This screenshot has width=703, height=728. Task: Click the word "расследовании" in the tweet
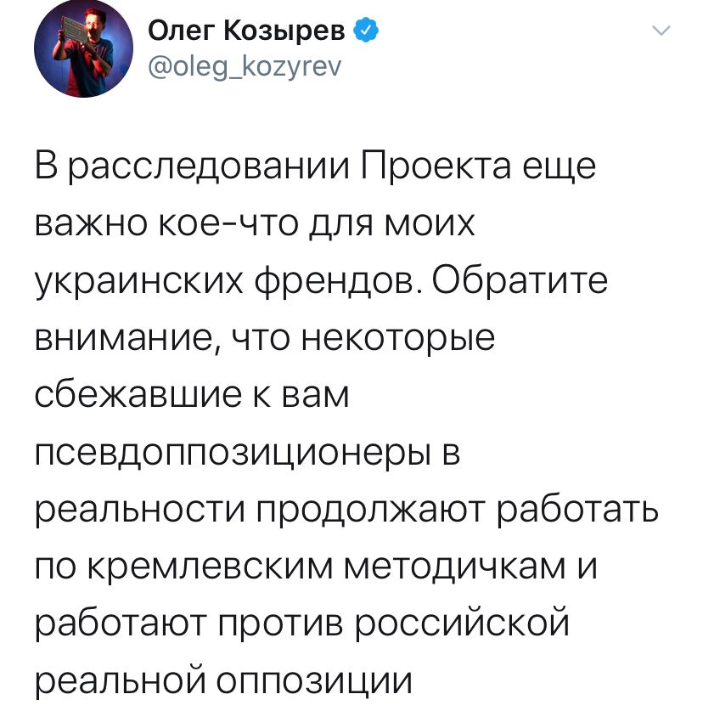[210, 166]
